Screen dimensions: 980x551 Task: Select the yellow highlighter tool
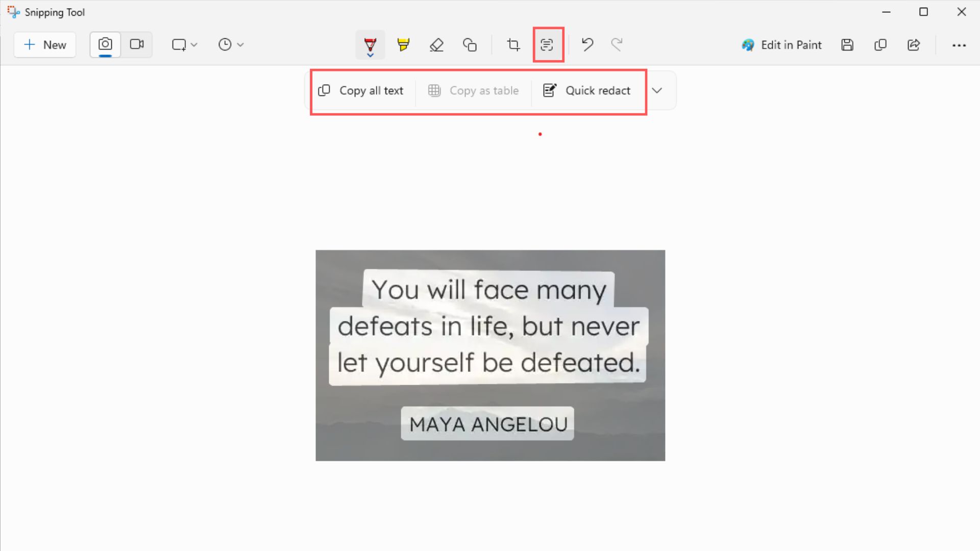pos(403,45)
